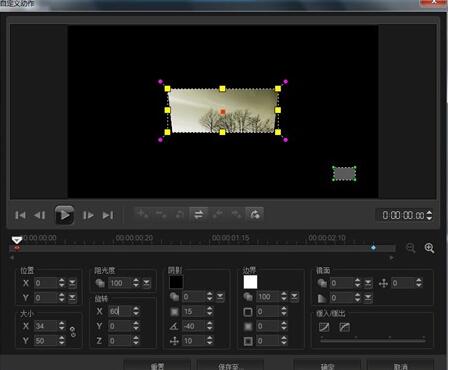Click the Position X value field

point(46,283)
